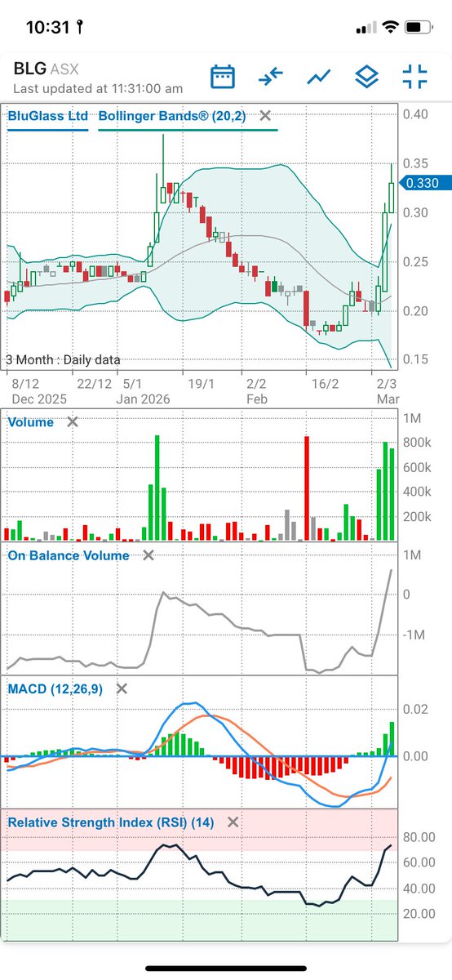Screen dimensions: 452x980
Task: Open the calendar date range icon
Action: coord(223,77)
